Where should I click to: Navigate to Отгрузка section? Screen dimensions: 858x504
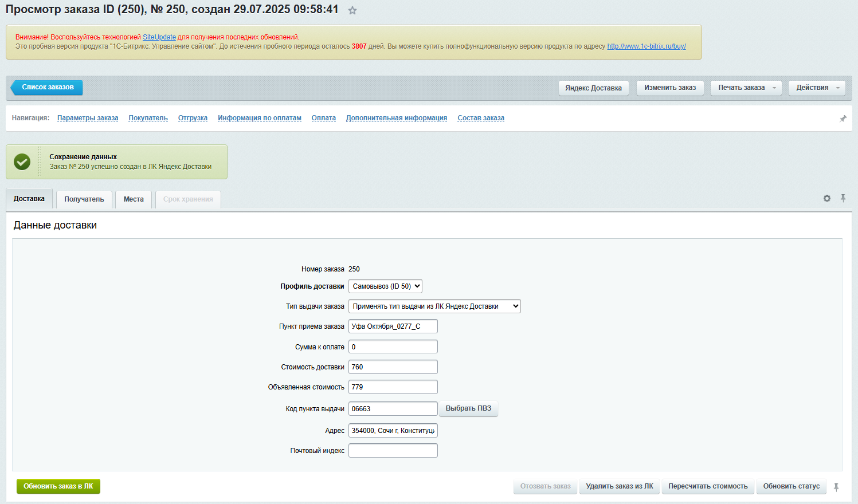click(193, 118)
